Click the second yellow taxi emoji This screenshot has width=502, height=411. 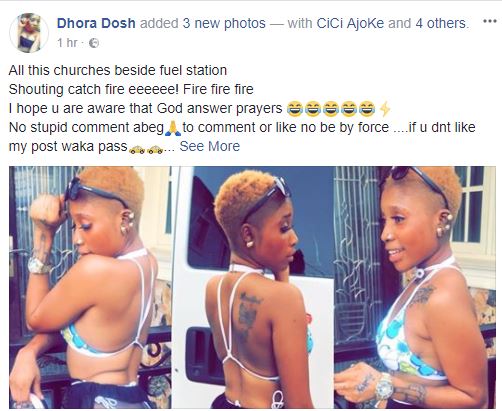[x=155, y=150]
